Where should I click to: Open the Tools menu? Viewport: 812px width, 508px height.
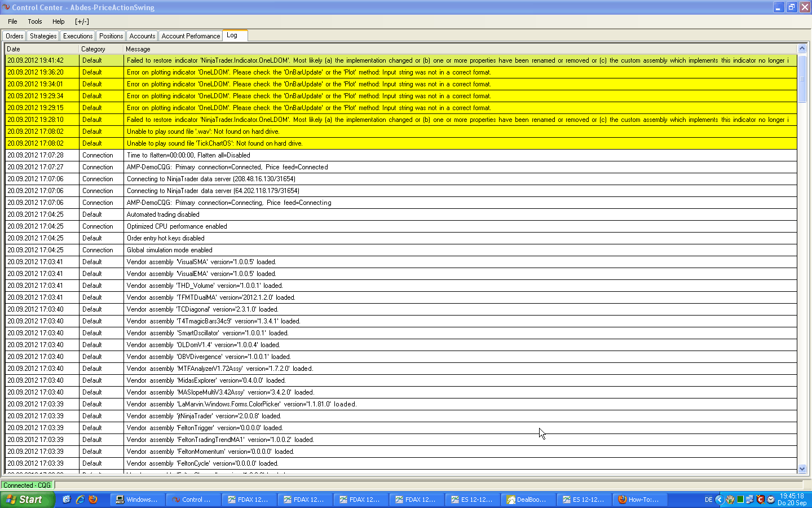(35, 21)
